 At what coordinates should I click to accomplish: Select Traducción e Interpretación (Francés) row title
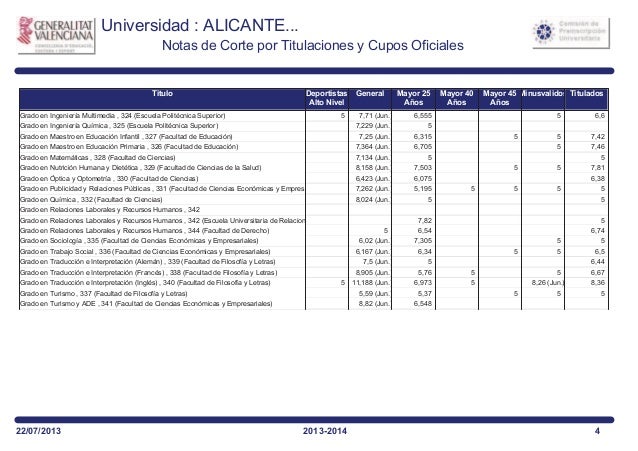pyautogui.click(x=149, y=272)
